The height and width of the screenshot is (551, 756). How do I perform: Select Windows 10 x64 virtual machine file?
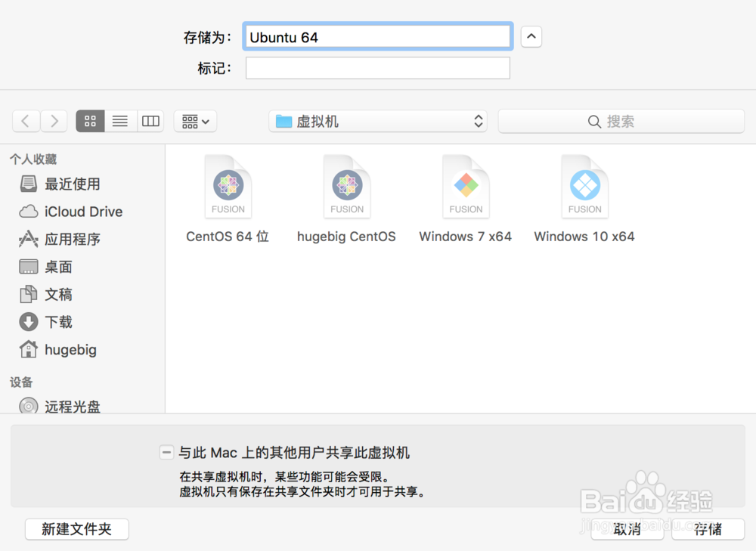coord(584,199)
